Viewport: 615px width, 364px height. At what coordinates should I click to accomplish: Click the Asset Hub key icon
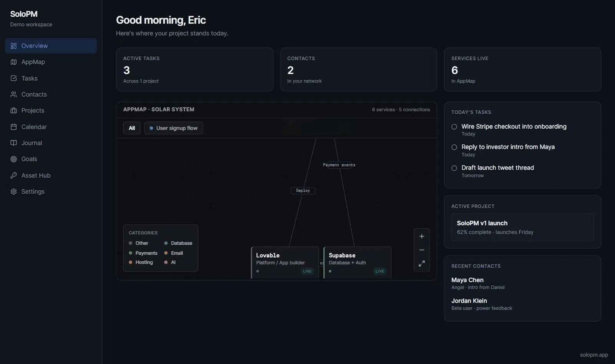pyautogui.click(x=13, y=175)
